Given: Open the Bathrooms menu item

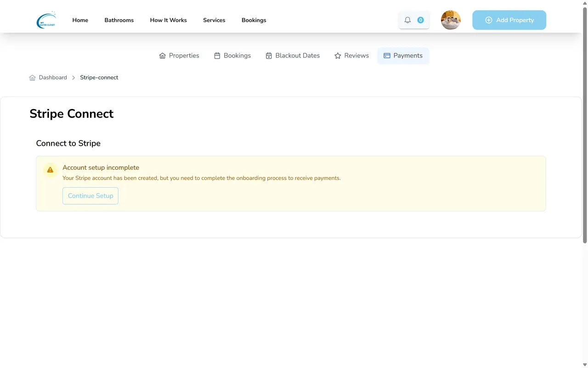Looking at the screenshot, I should pyautogui.click(x=119, y=20).
